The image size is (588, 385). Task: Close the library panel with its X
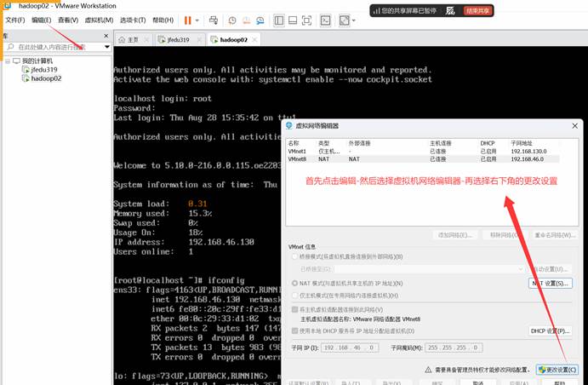point(106,36)
